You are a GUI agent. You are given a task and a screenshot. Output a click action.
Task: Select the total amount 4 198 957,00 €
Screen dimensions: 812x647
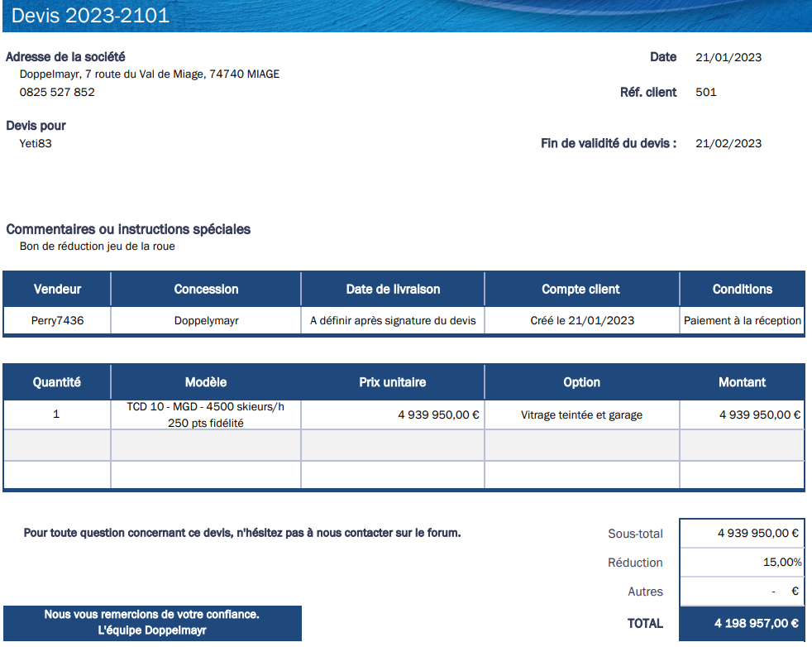tap(757, 623)
